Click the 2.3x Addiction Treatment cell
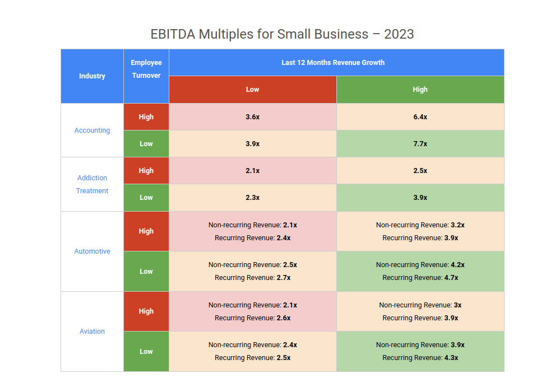The width and height of the screenshot is (555, 392). pos(252,198)
